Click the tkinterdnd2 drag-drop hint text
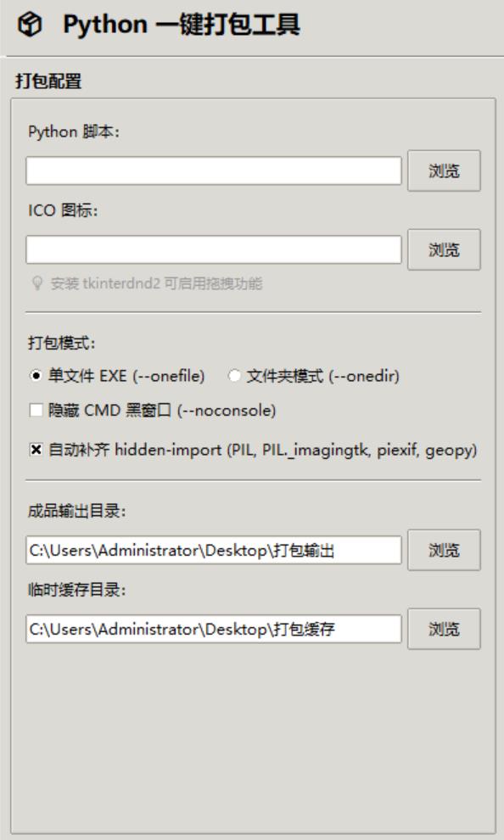Image resolution: width=504 pixels, height=840 pixels. [156, 283]
